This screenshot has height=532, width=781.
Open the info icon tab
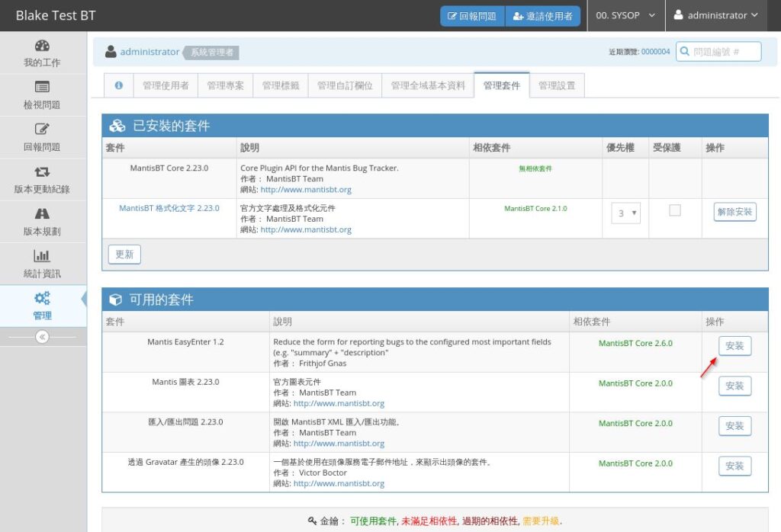click(x=118, y=85)
